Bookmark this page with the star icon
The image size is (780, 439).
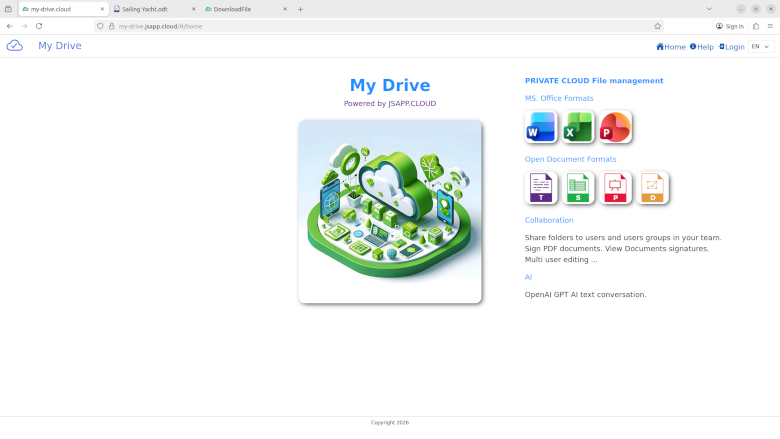(657, 26)
